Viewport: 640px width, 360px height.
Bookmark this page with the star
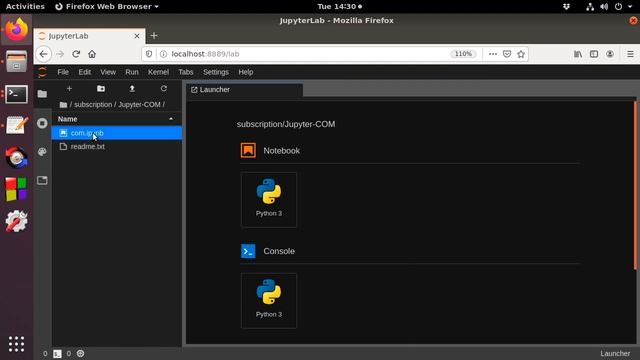tap(521, 54)
